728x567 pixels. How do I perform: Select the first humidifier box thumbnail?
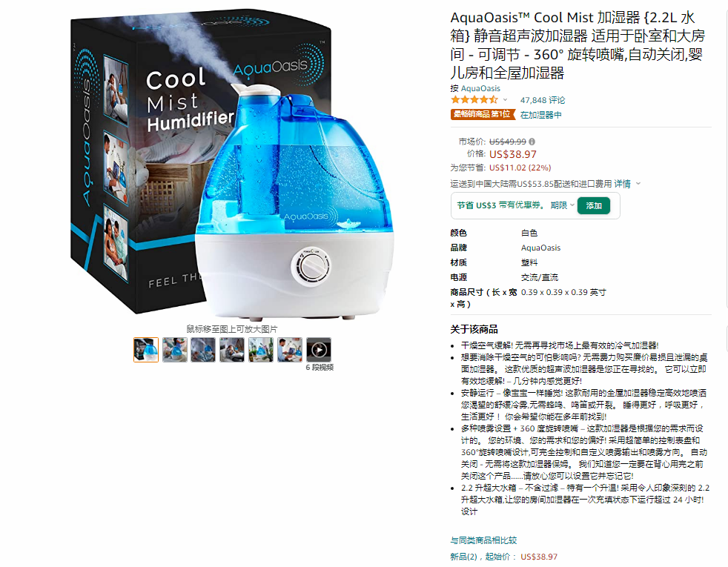coord(146,349)
